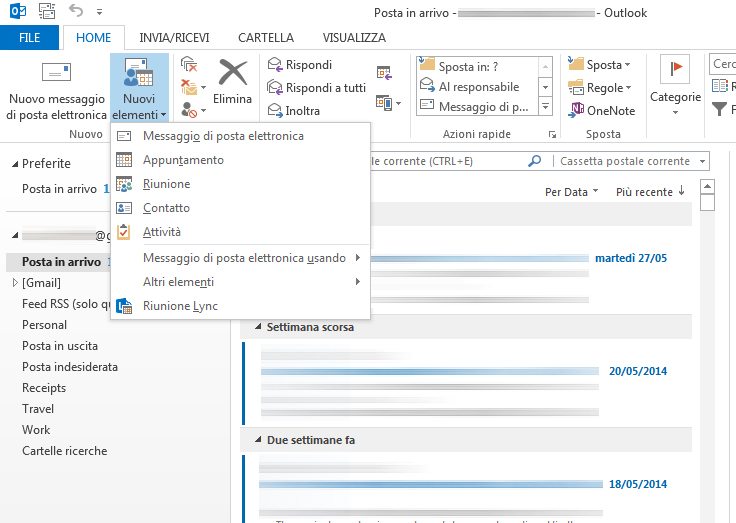The width and height of the screenshot is (736, 523).
Task: Toggle Più recente sort order
Action: [x=650, y=191]
